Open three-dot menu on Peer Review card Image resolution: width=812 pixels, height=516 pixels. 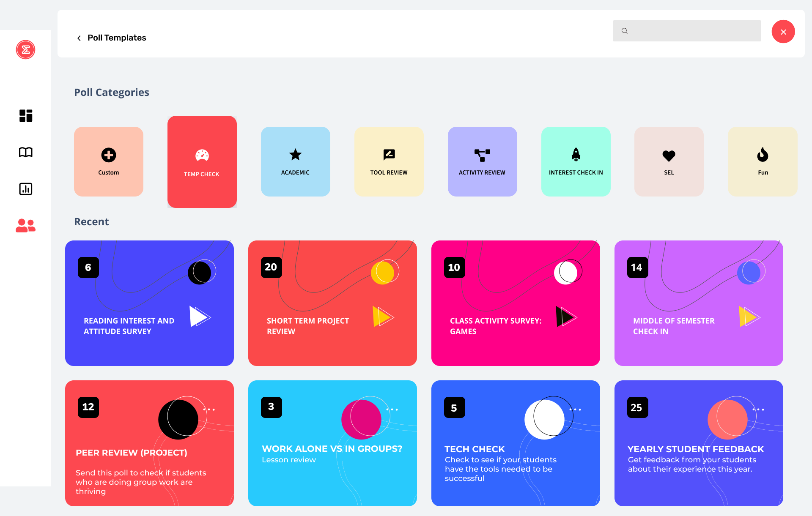click(209, 410)
